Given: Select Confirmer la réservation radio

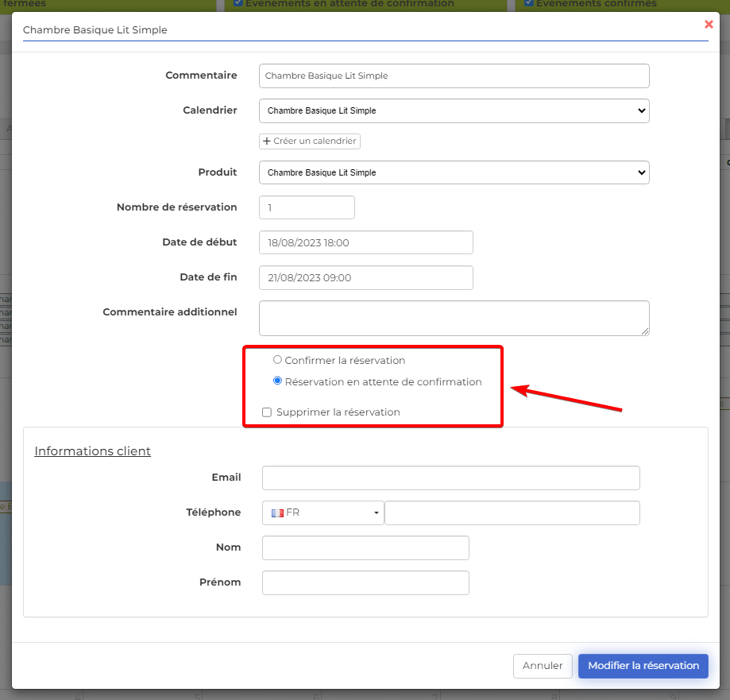Looking at the screenshot, I should 277,360.
